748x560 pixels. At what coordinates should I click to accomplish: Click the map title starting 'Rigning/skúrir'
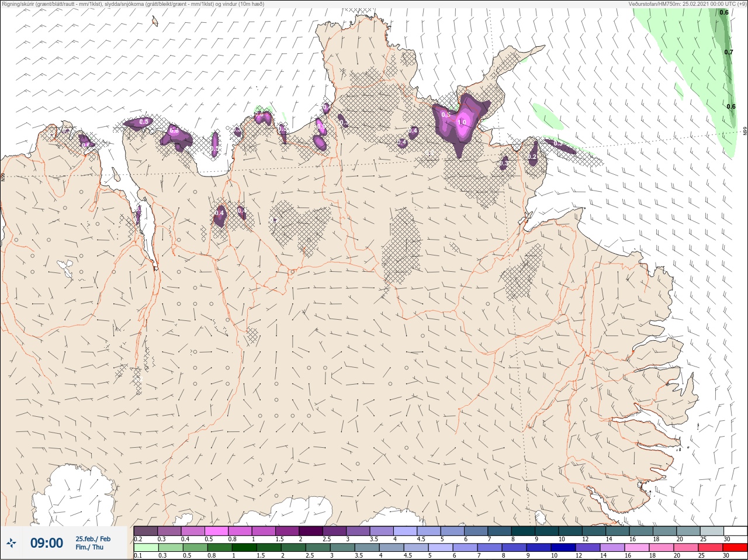tap(133, 4)
